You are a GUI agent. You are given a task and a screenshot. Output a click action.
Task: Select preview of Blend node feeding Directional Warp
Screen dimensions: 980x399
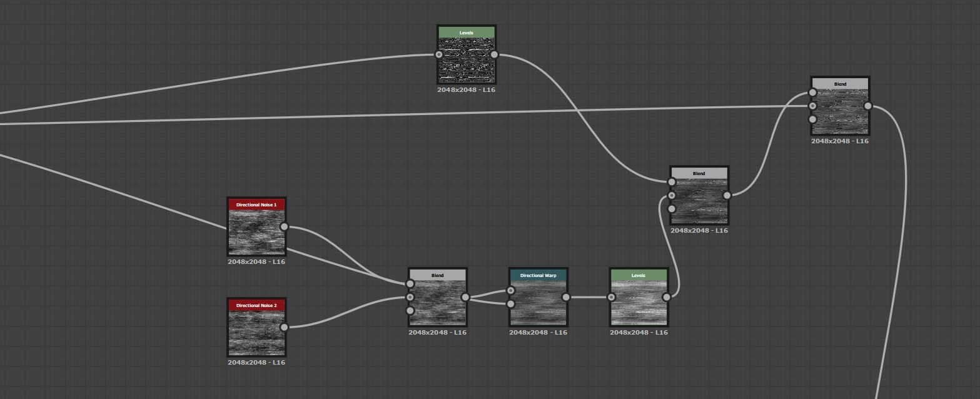pyautogui.click(x=438, y=303)
